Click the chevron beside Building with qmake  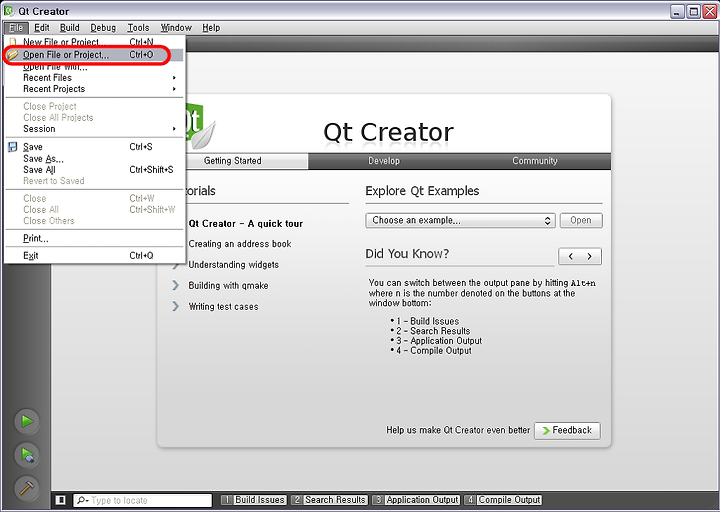[175, 285]
